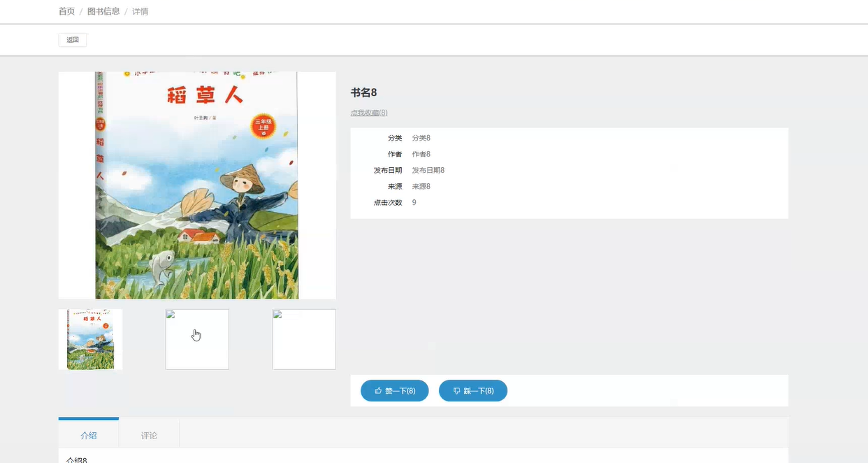Click the 返回 button
Image resolution: width=868 pixels, height=463 pixels.
(x=73, y=40)
